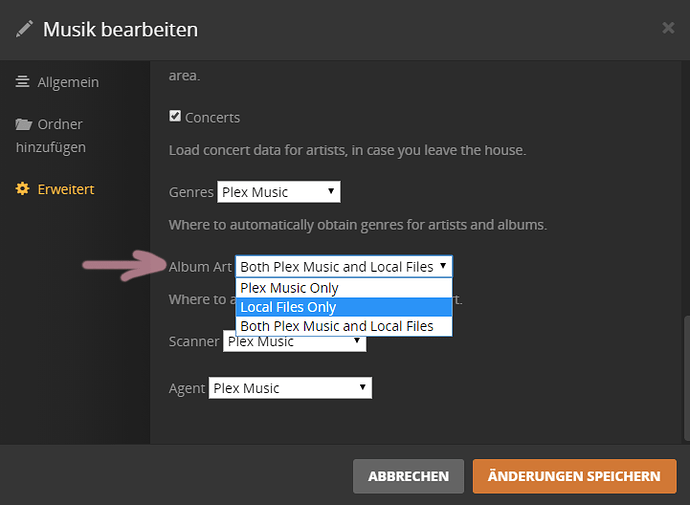Open the Agent dropdown
Viewport: 690px width, 505px height.
pyautogui.click(x=290, y=388)
